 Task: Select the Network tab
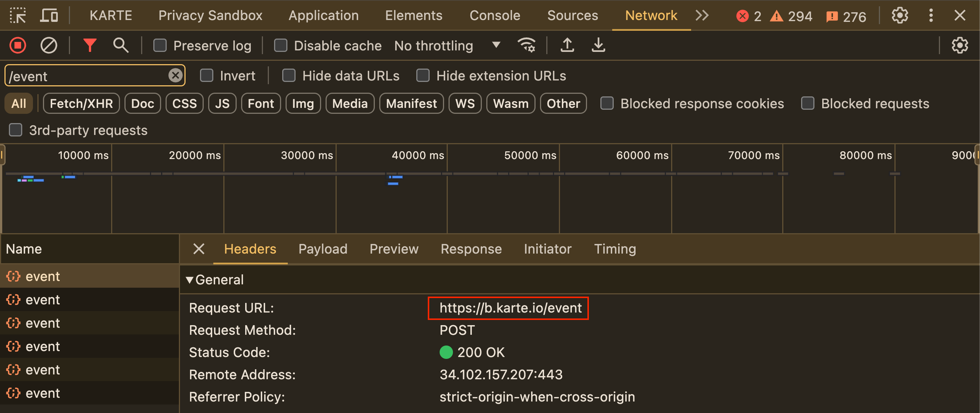[651, 16]
